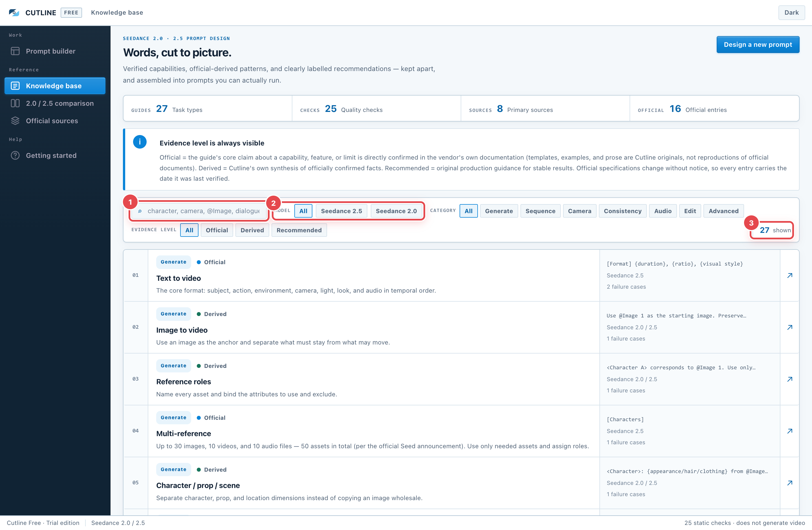Open the Character / prop / scene title
Viewport: 812px width, 530px height.
coord(198,486)
